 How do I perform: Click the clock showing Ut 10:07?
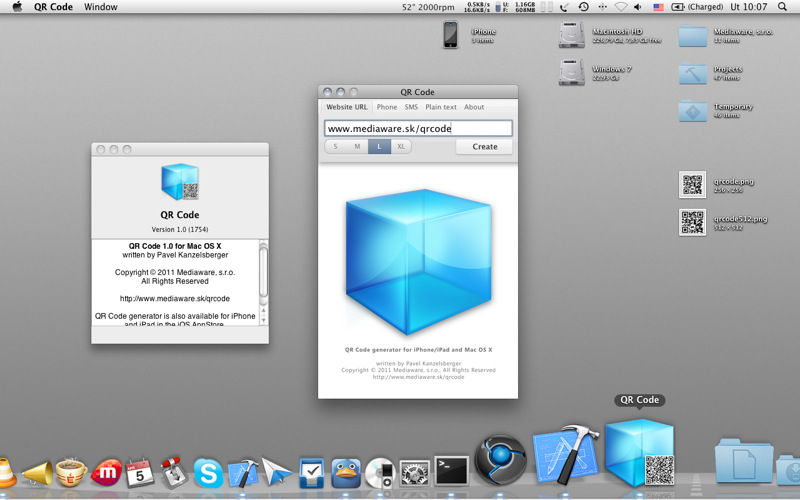748,7
